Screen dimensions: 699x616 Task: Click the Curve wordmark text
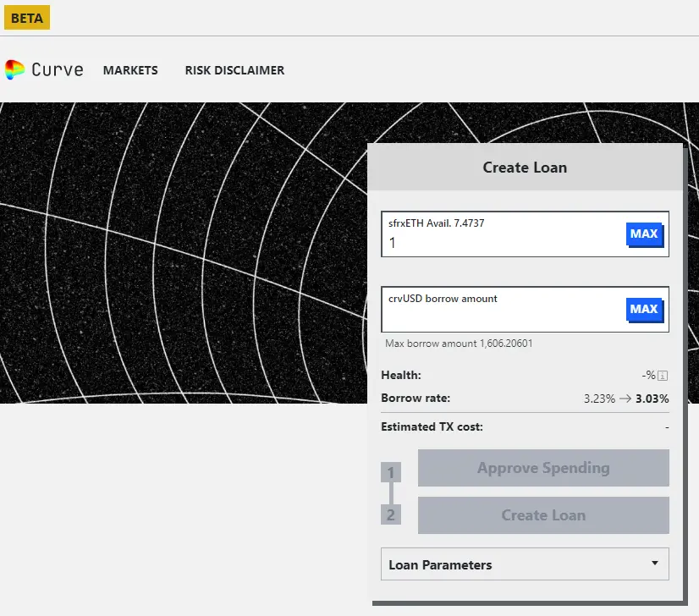point(58,70)
